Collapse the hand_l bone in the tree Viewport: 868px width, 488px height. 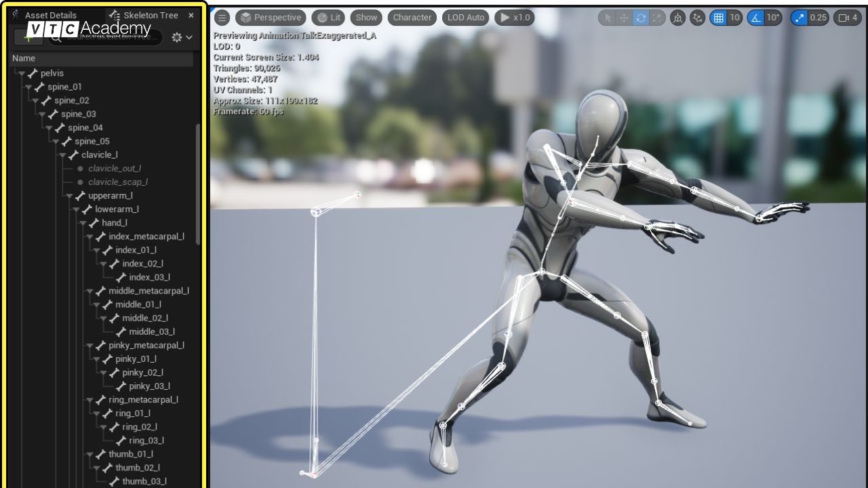pyautogui.click(x=83, y=222)
